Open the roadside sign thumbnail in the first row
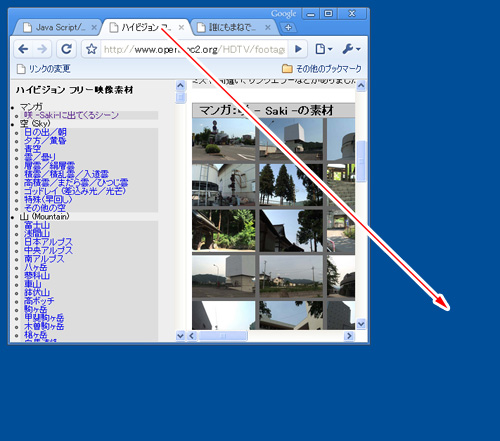This screenshot has height=441, width=500. pyautogui.click(x=224, y=139)
